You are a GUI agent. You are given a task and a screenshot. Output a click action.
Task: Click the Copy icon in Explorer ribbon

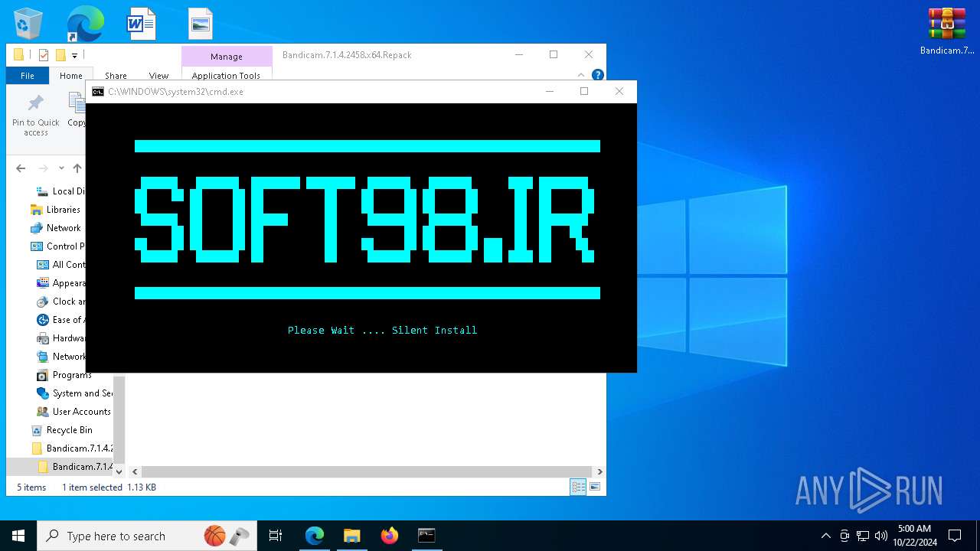tap(77, 111)
